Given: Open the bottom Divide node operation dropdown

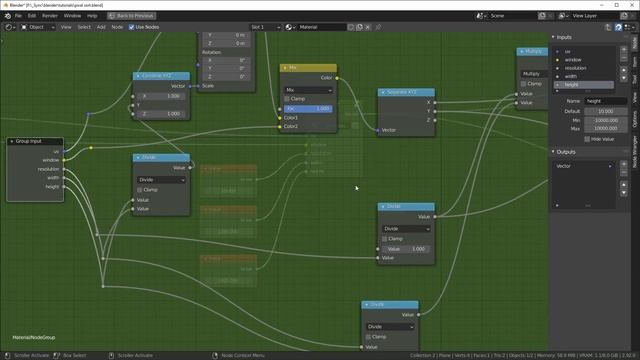Looking at the screenshot, I should pos(390,327).
